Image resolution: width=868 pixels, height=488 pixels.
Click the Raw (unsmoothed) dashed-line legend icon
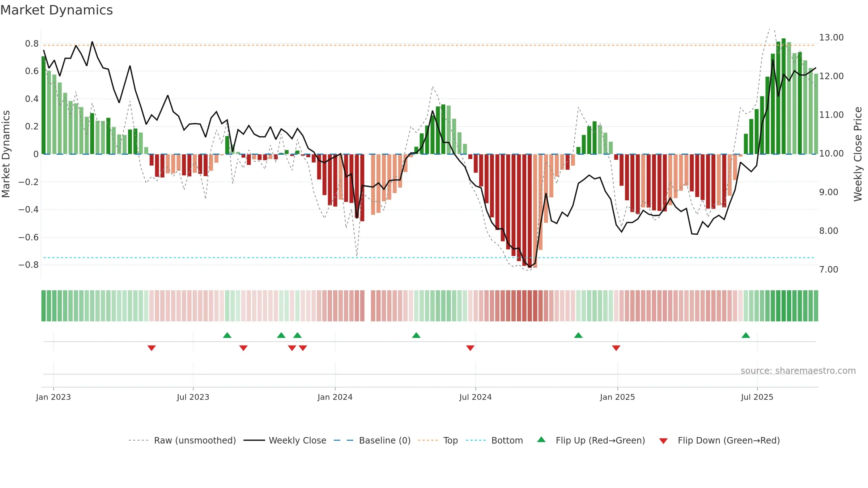pos(139,440)
